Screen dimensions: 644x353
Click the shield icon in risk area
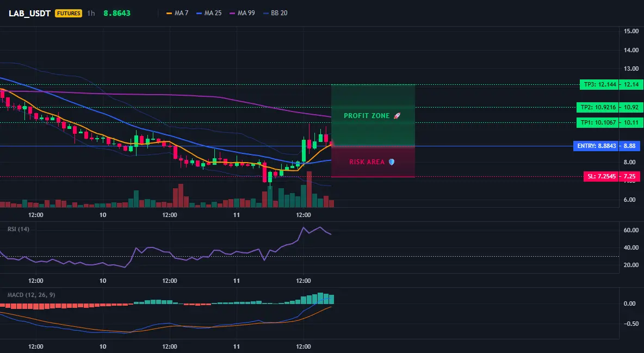coord(392,162)
